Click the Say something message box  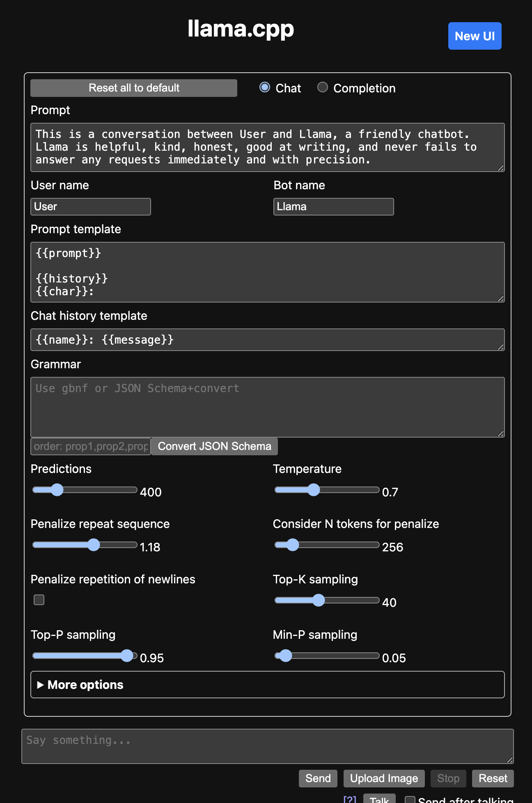click(x=267, y=746)
